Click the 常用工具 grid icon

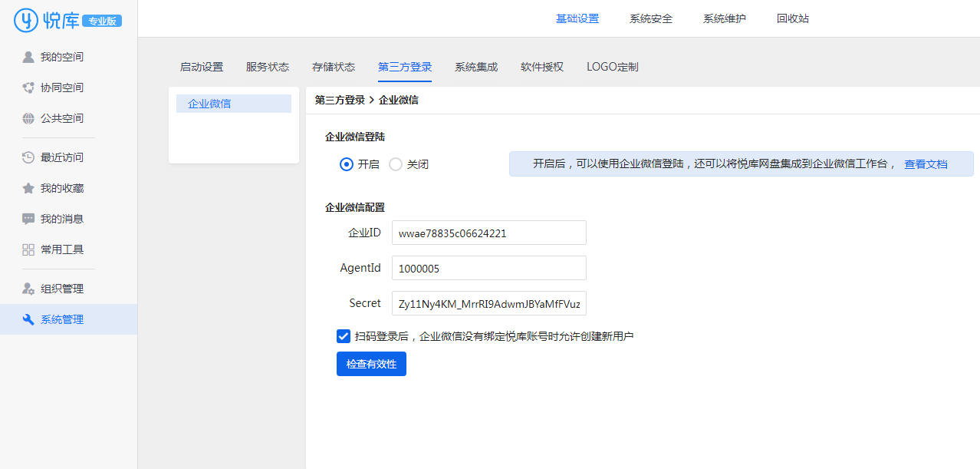click(28, 249)
